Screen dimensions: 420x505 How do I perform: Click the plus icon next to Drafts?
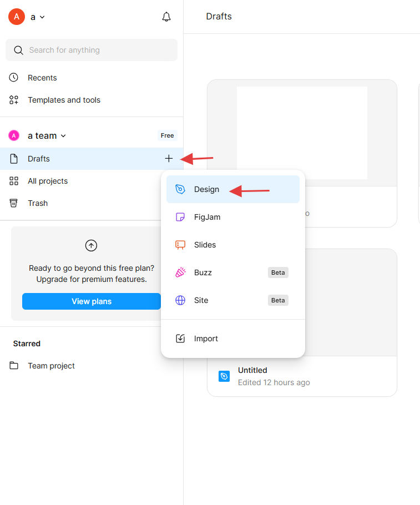tap(169, 159)
